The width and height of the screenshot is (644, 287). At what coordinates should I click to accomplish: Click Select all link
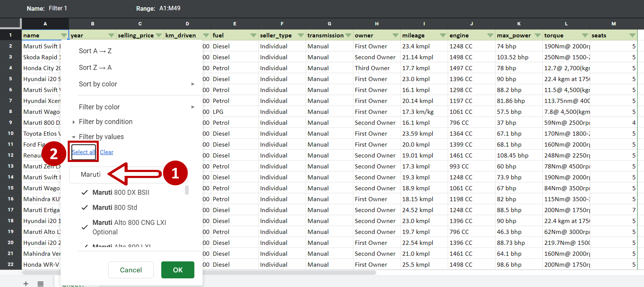(x=84, y=152)
